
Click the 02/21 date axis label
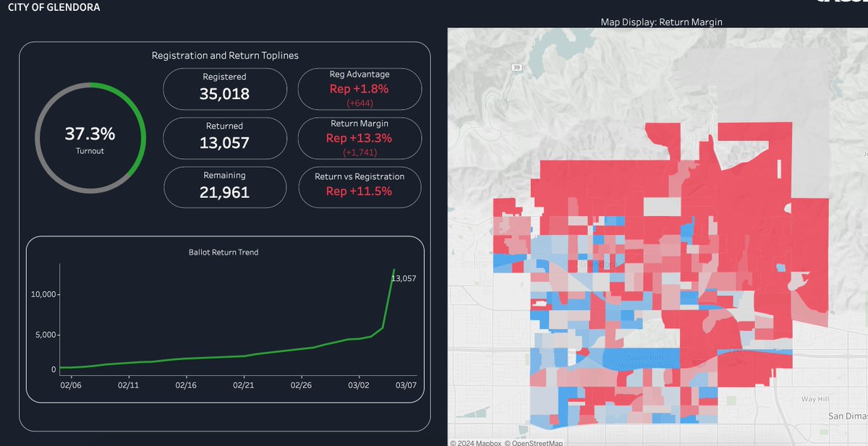point(244,385)
